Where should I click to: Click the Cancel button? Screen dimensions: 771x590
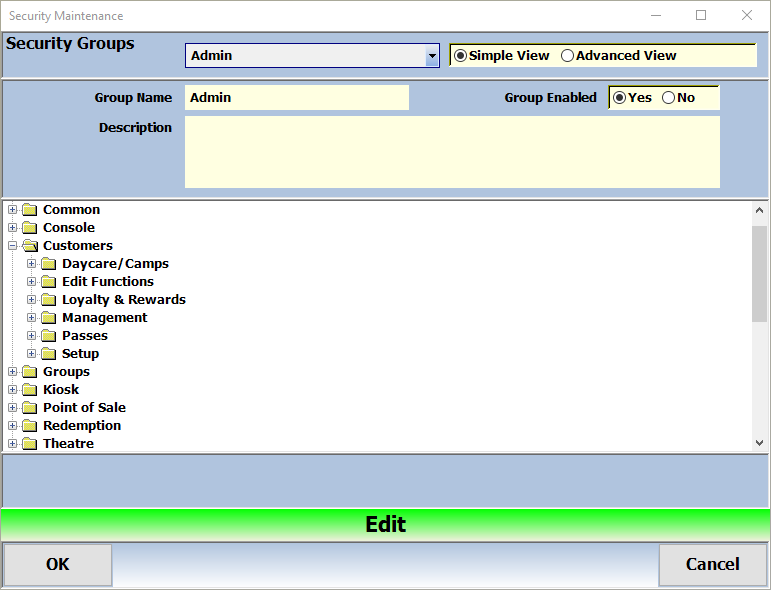point(712,564)
